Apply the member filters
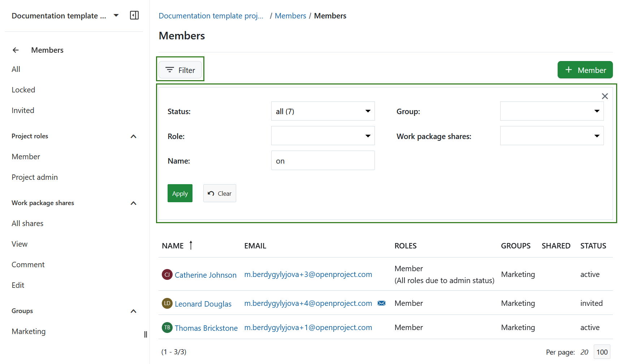Screen dimensions: 619x364 [180, 193]
